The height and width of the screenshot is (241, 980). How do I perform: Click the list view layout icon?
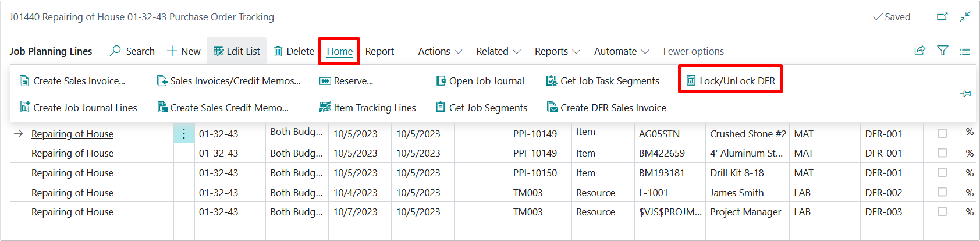[x=965, y=51]
